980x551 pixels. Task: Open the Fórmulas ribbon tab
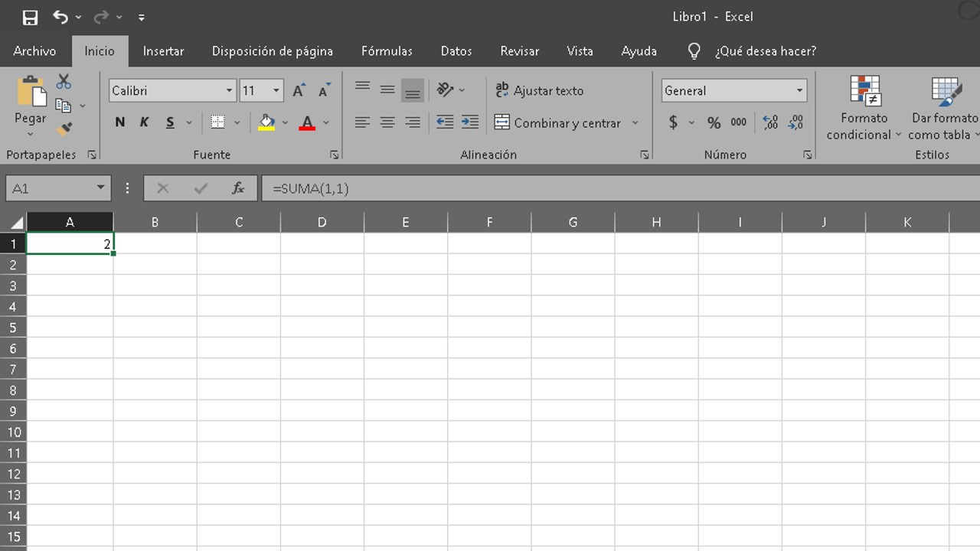387,51
